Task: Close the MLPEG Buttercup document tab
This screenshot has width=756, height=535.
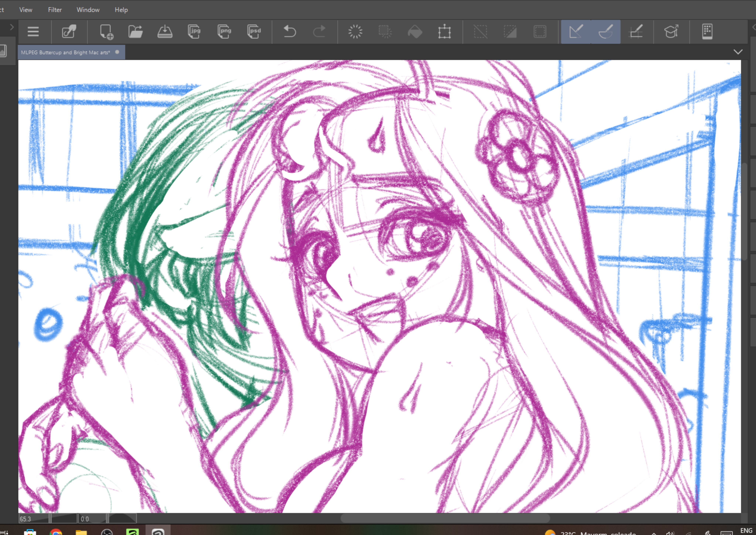Action: click(117, 52)
